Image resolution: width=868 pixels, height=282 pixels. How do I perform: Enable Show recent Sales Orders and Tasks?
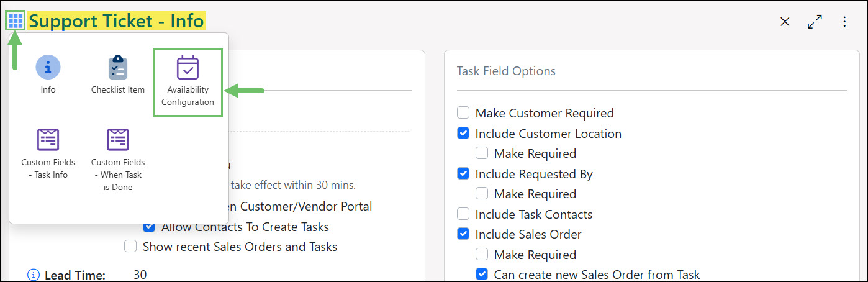pos(130,247)
